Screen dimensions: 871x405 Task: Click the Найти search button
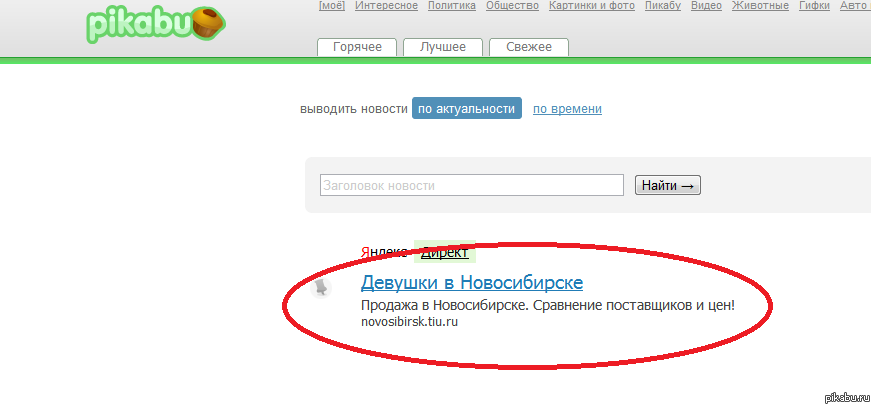[668, 185]
